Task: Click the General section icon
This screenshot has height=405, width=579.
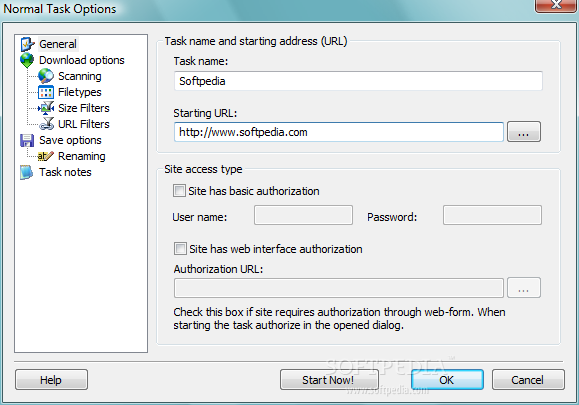Action: coord(27,44)
